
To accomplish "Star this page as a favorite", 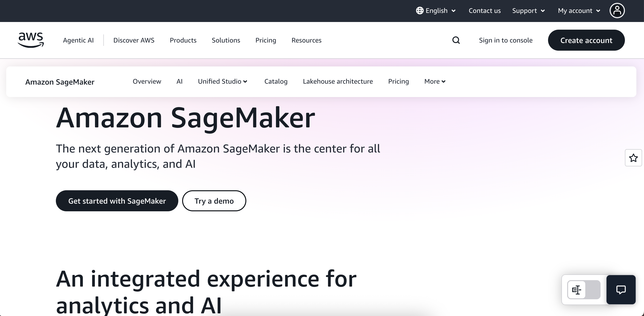I will 633,158.
